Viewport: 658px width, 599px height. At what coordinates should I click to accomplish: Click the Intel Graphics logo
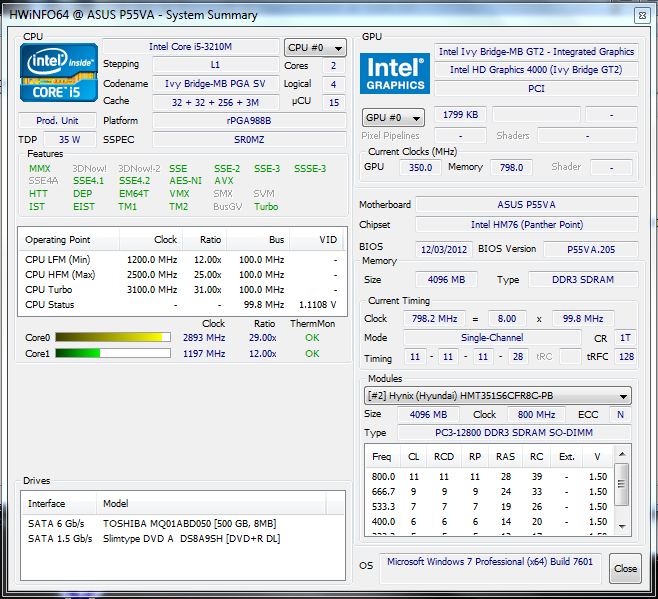[x=394, y=73]
